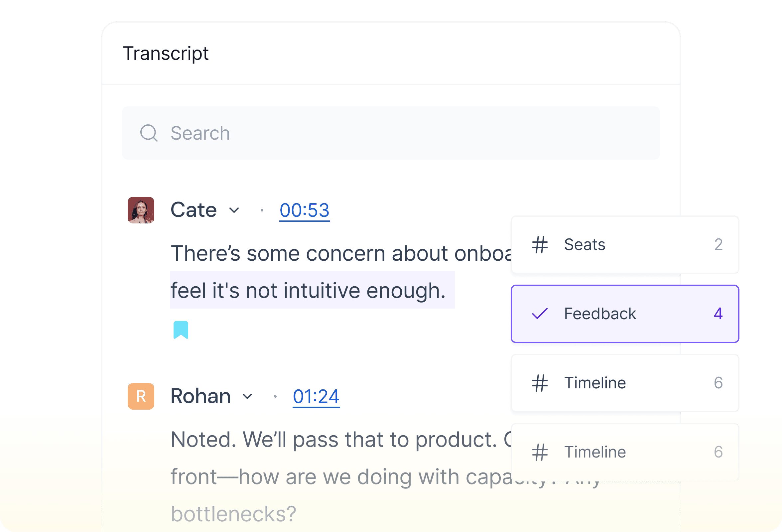Jump to the 00:53 timestamp

click(305, 210)
